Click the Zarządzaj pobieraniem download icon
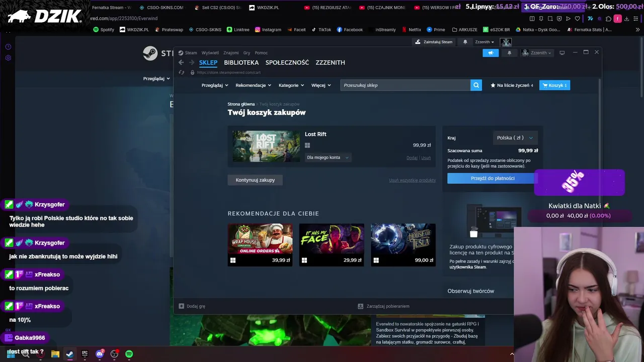 (360, 306)
